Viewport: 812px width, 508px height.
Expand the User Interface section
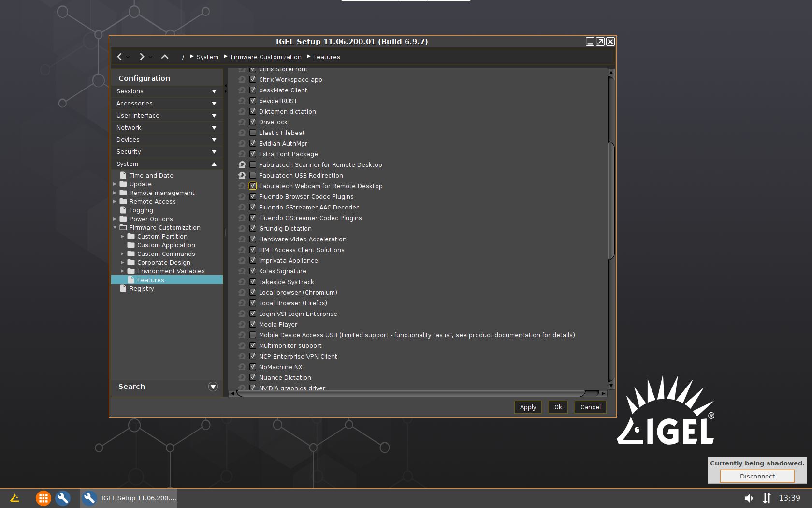167,116
